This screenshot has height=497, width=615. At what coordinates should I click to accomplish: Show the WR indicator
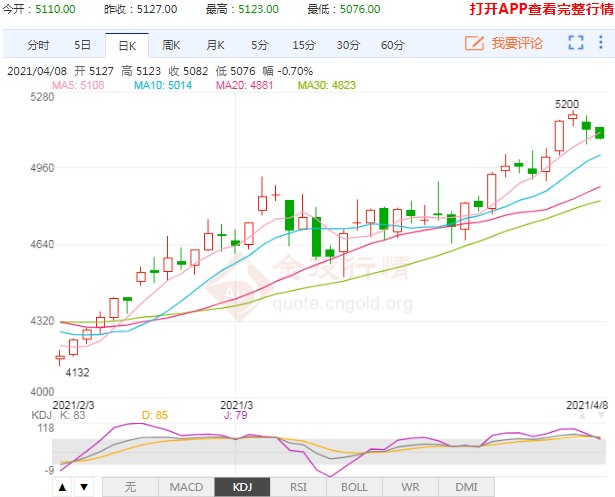(410, 487)
